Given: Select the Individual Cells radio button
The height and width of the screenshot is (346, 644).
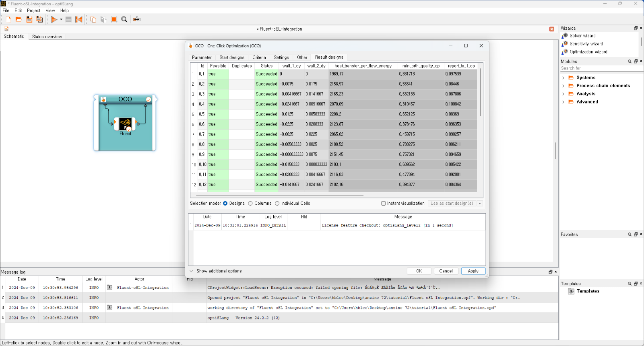Looking at the screenshot, I should [x=277, y=204].
